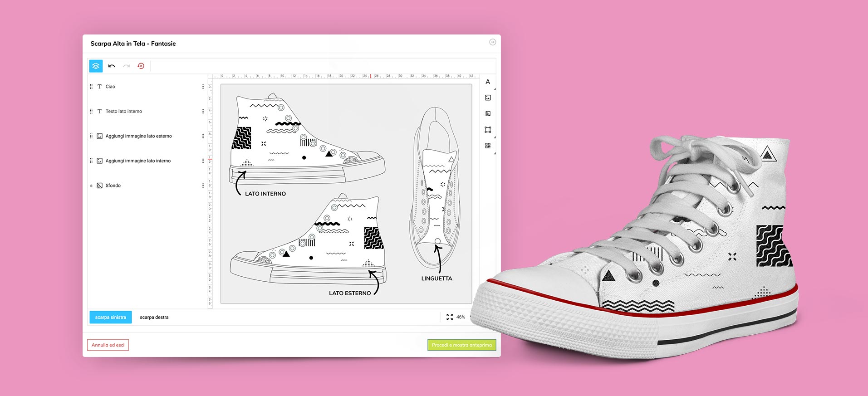868x396 pixels.
Task: Select the QR code tool
Action: point(488,146)
